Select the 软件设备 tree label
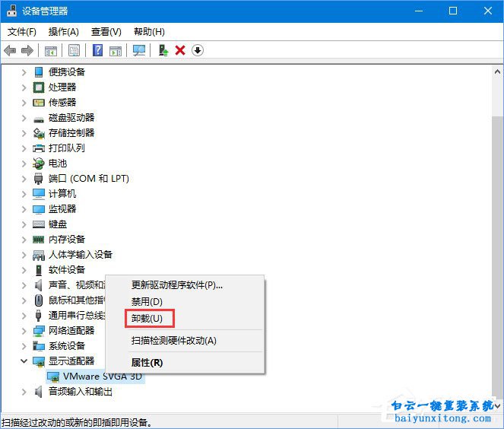The image size is (504, 429). click(67, 270)
